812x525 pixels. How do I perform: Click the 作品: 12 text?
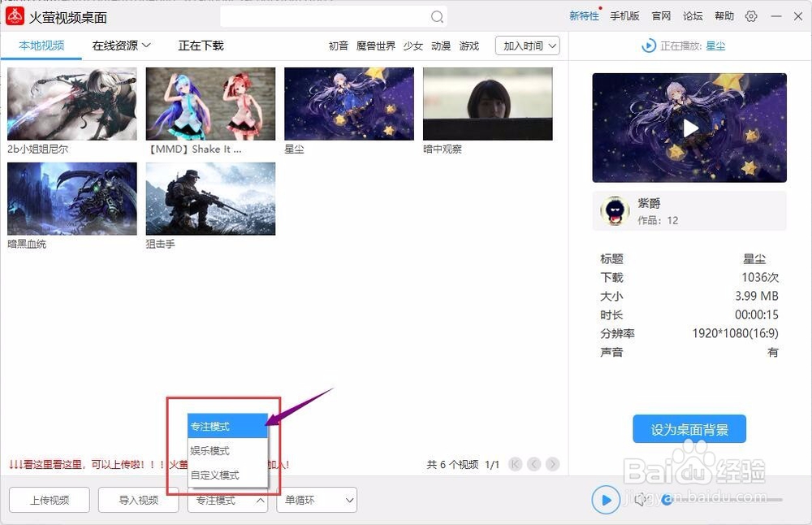tap(658, 220)
